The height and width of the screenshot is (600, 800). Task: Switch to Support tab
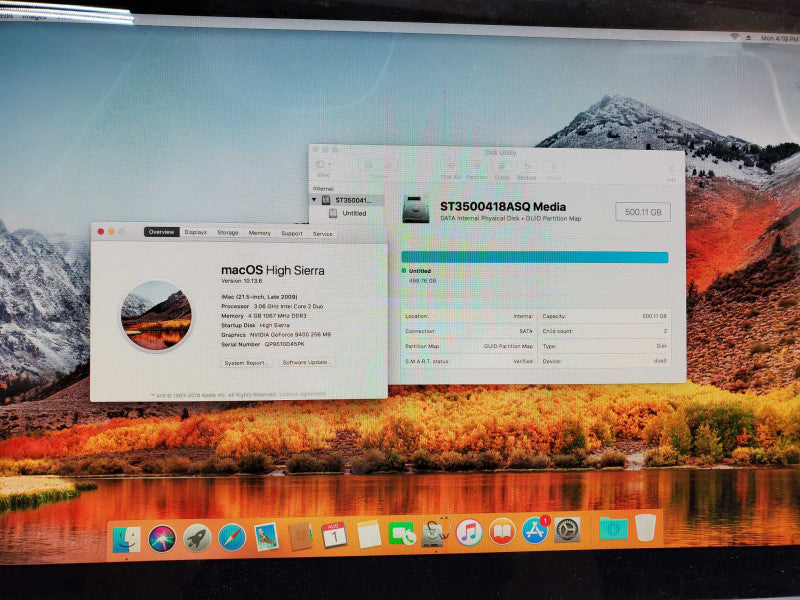(x=291, y=234)
